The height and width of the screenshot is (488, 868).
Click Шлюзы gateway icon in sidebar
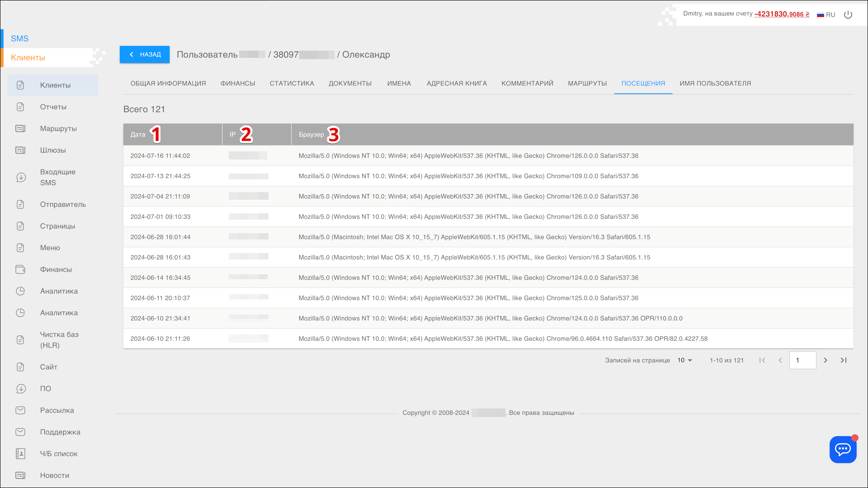pyautogui.click(x=21, y=150)
